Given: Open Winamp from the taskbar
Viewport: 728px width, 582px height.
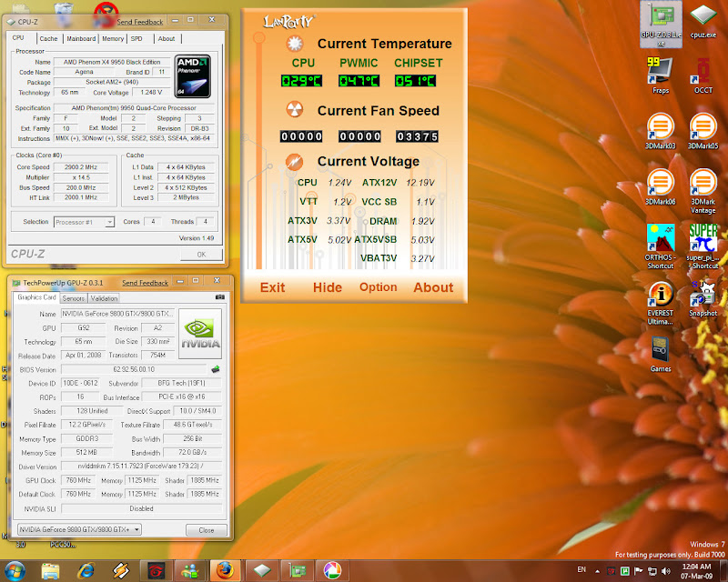Looking at the screenshot, I should [121, 571].
